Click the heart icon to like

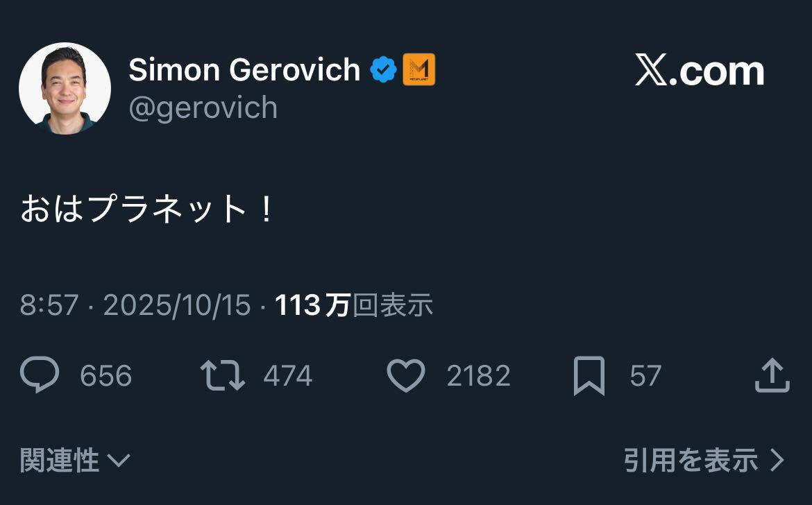(407, 375)
